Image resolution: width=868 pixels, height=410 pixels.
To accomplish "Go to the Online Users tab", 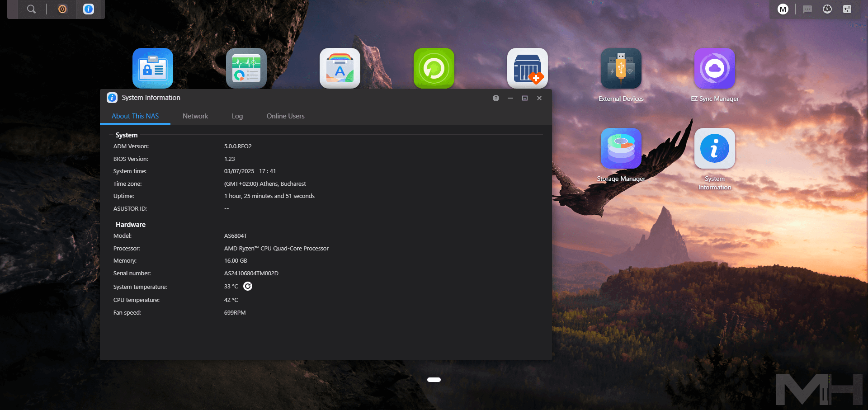I will pyautogui.click(x=286, y=116).
